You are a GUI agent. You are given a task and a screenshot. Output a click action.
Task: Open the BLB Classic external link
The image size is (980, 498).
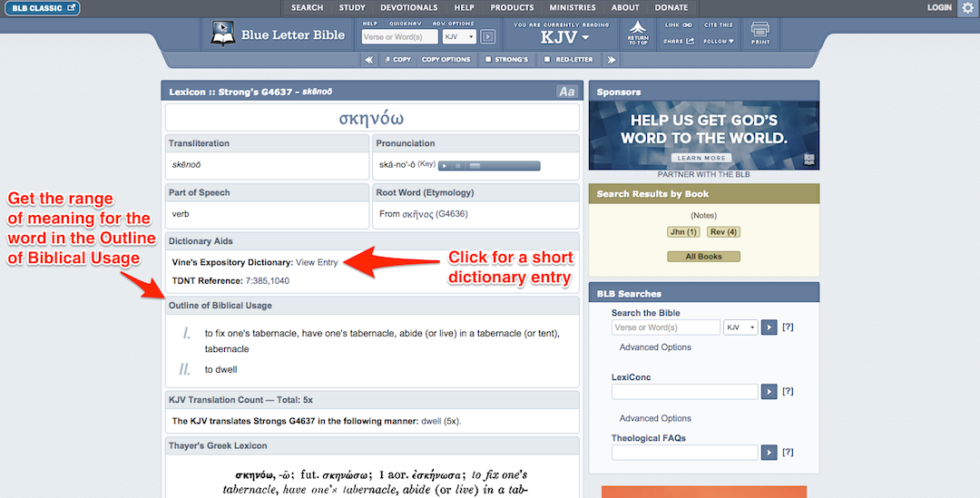42,8
